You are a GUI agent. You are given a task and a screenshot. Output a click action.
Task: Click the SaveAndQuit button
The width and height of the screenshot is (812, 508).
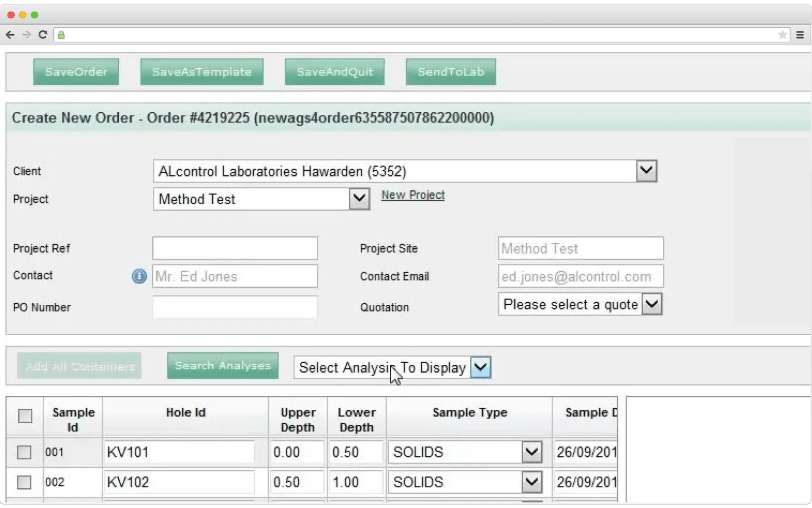coord(335,72)
